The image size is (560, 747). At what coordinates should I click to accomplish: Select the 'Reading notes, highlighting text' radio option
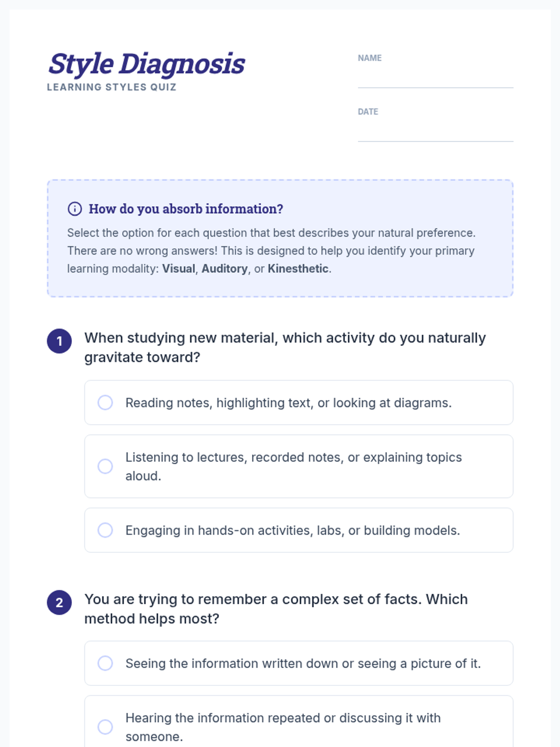click(105, 402)
